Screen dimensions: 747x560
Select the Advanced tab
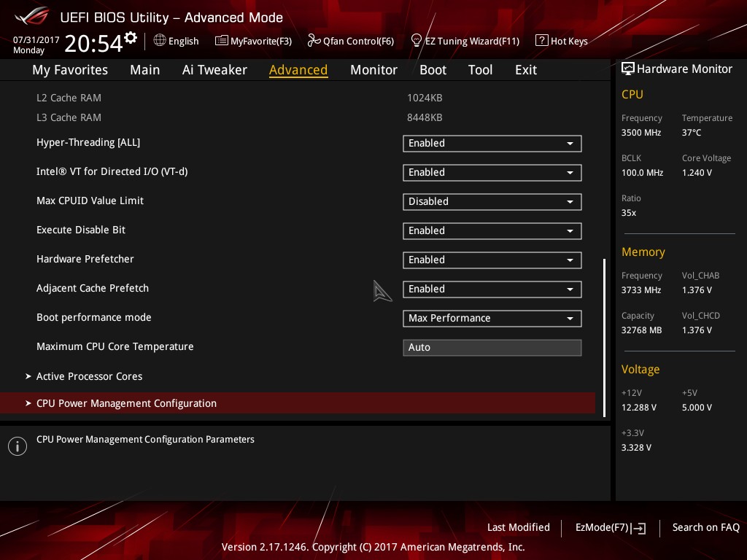tap(298, 70)
